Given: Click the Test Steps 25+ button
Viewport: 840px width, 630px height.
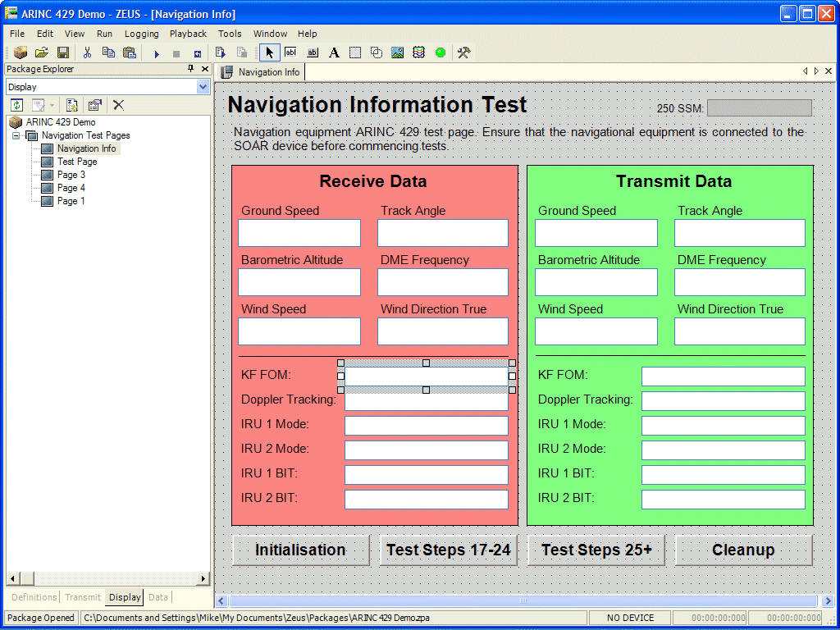Looking at the screenshot, I should (x=596, y=550).
